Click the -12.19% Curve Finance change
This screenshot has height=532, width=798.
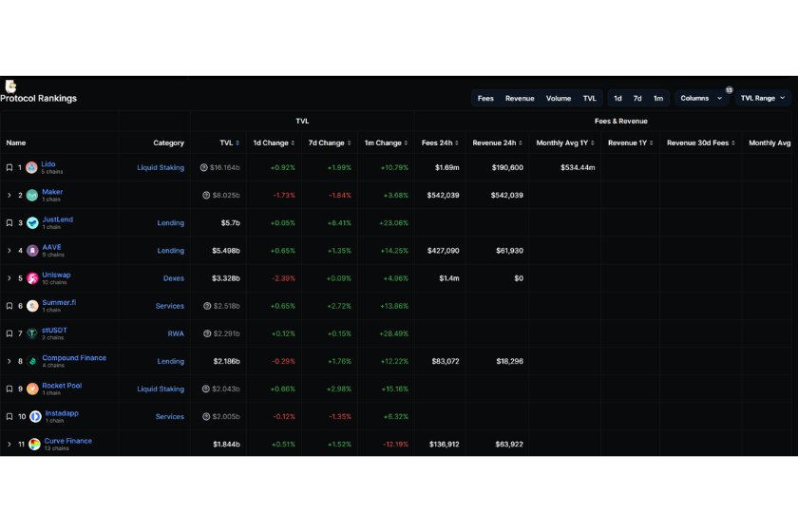395,444
